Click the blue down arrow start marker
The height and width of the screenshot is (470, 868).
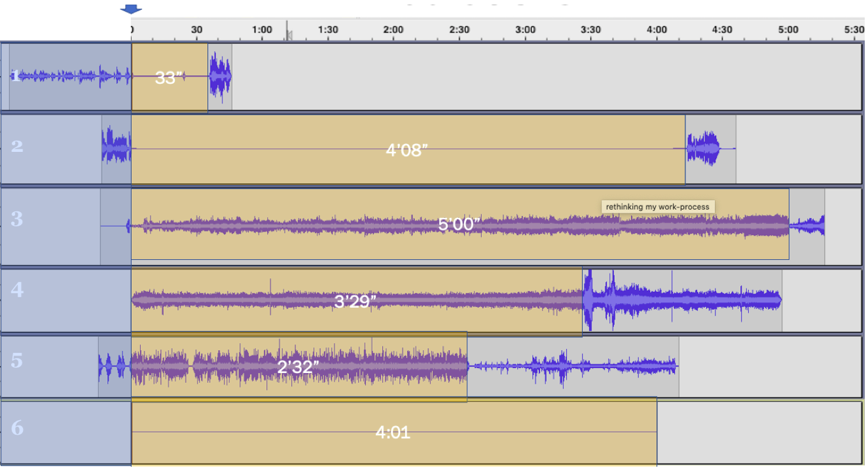coord(131,9)
